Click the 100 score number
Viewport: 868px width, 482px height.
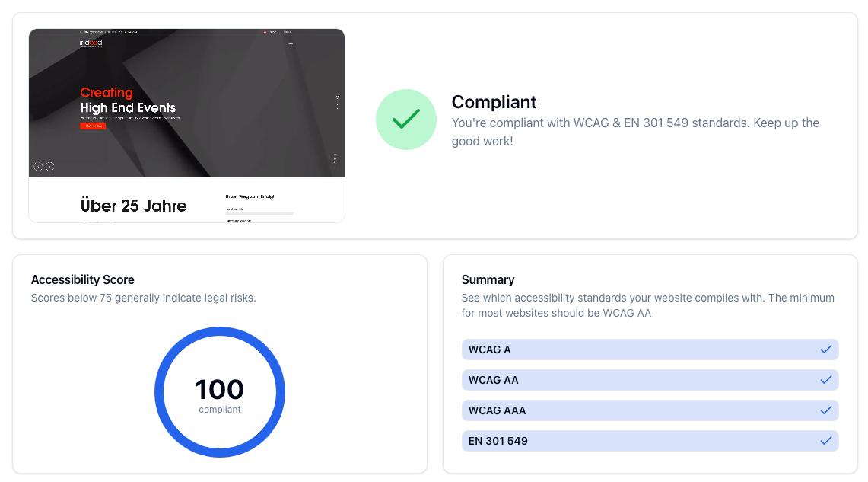pos(219,389)
